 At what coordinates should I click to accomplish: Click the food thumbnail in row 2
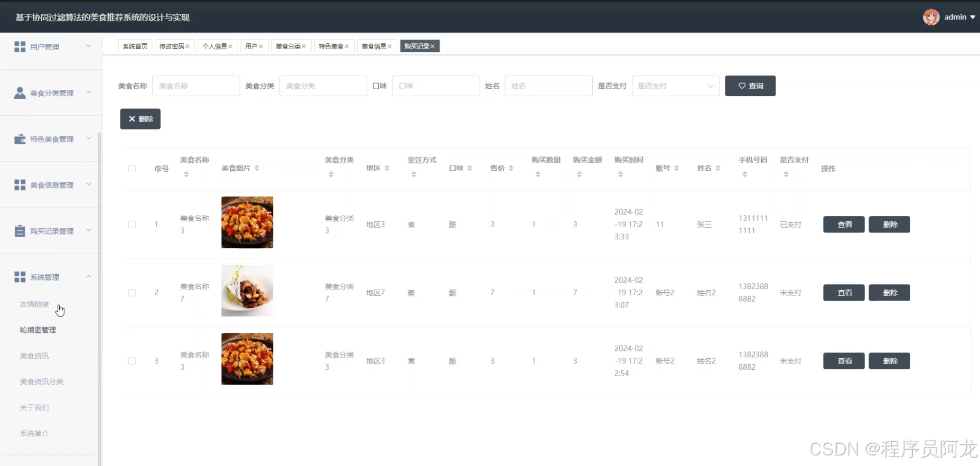(247, 291)
